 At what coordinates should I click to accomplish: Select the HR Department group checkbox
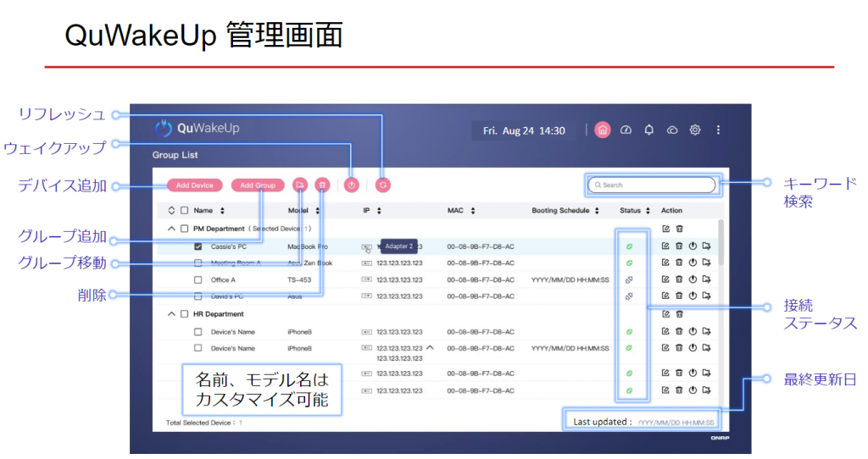(184, 314)
